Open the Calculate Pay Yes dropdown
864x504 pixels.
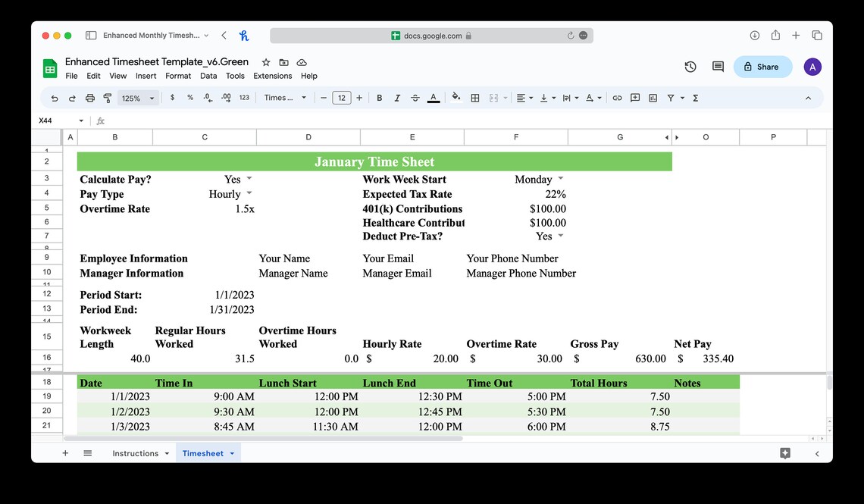[x=250, y=179]
